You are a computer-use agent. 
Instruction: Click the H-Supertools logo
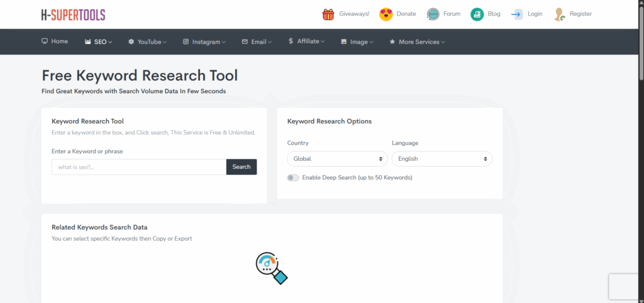point(73,14)
